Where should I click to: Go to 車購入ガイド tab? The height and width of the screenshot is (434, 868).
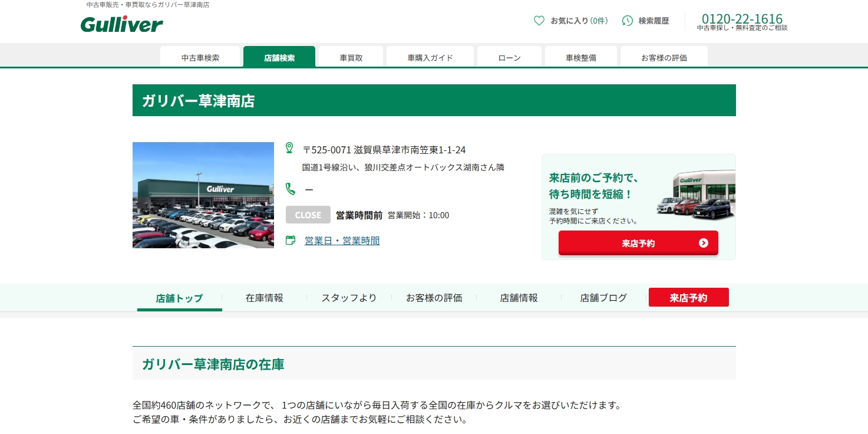point(430,58)
